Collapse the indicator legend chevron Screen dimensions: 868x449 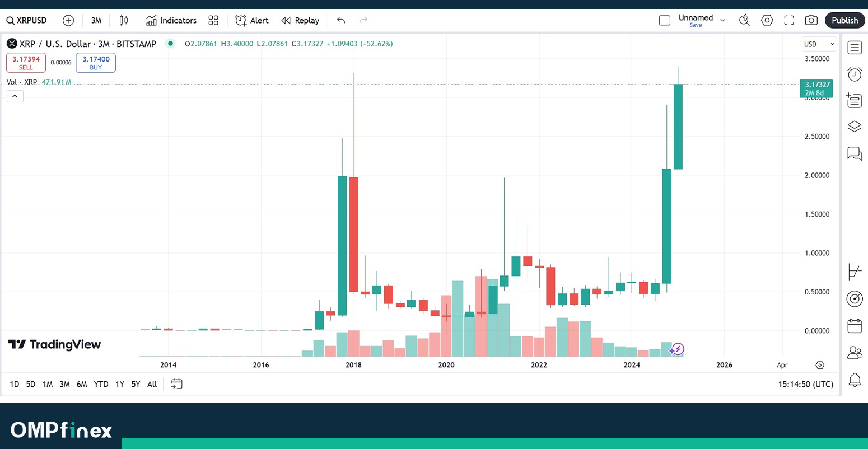click(x=15, y=96)
